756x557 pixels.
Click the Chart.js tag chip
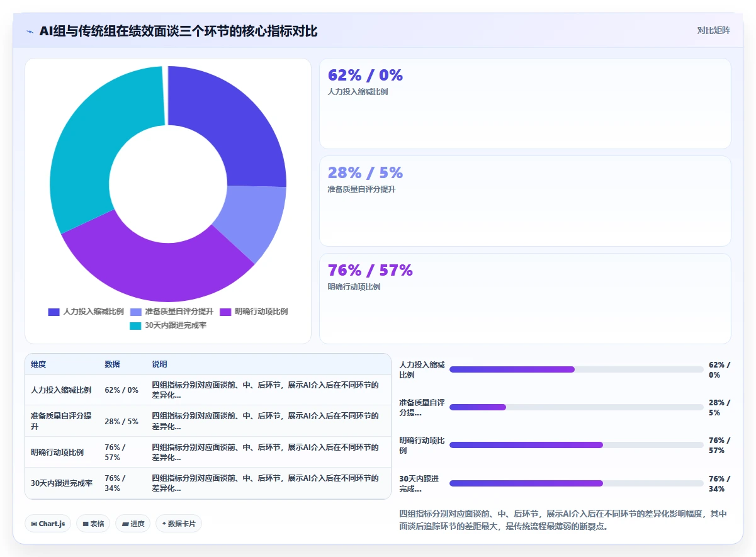click(x=48, y=524)
